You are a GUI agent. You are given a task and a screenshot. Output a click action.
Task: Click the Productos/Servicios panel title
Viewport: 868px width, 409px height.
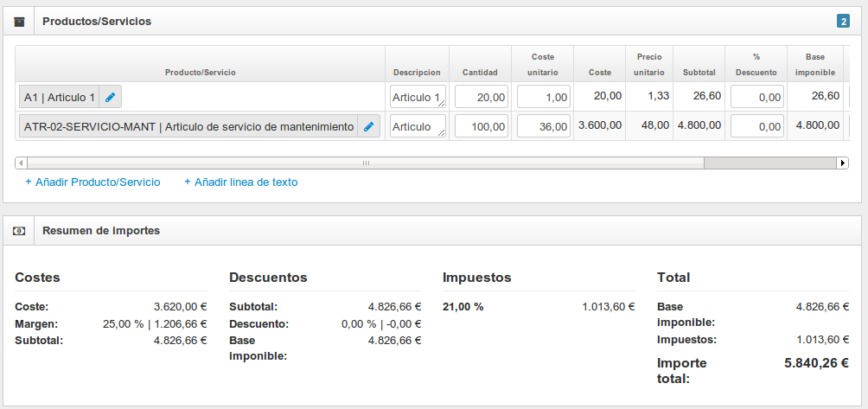pyautogui.click(x=97, y=22)
